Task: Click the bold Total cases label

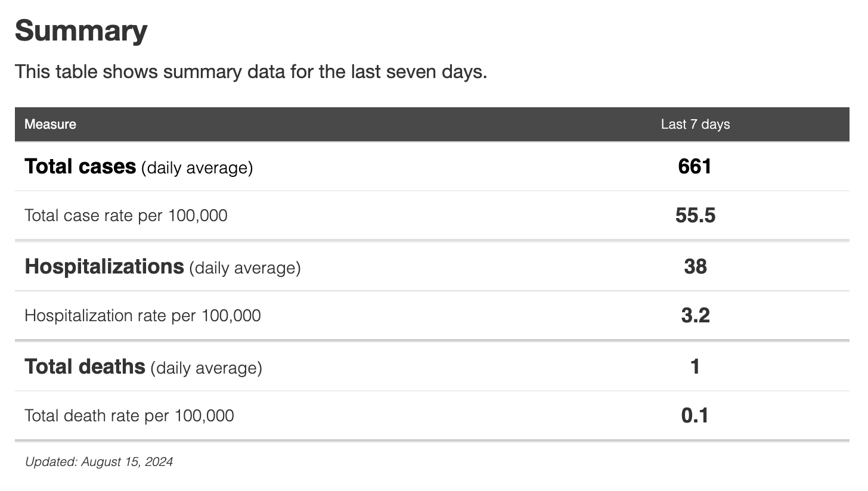Action: click(x=80, y=166)
